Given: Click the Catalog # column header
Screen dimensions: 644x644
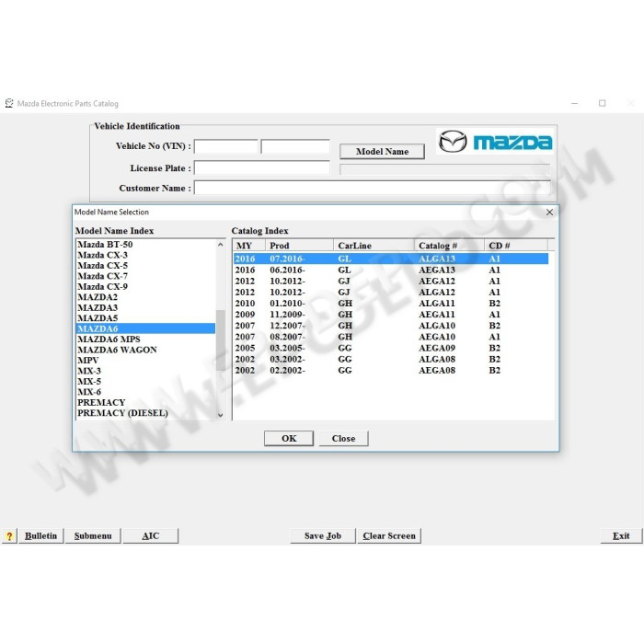Looking at the screenshot, I should (x=449, y=246).
